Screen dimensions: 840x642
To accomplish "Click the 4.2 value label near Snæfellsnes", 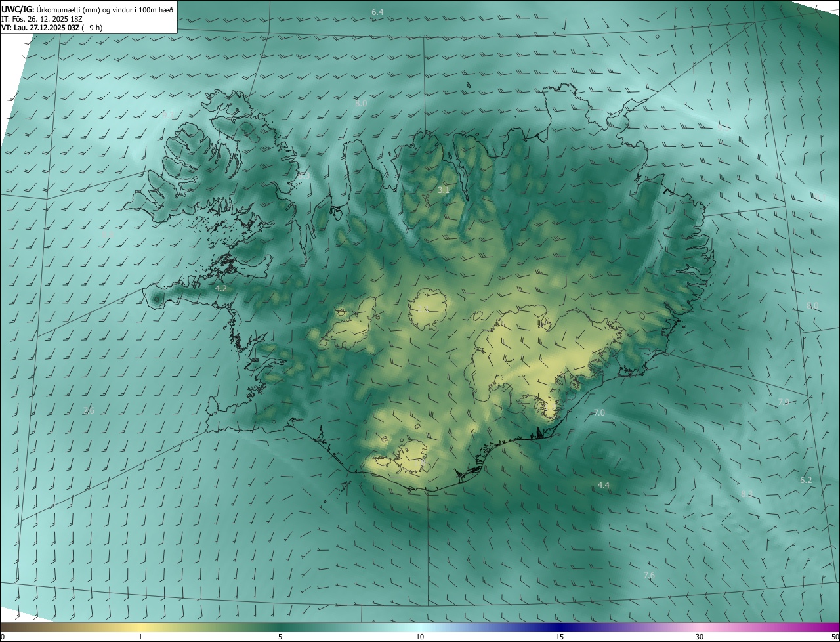I will pyautogui.click(x=221, y=288).
